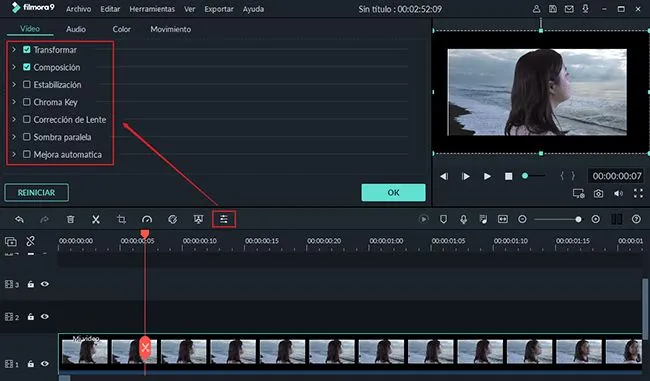This screenshot has width=650, height=381.
Task: Click the save project icon
Action: 553,9
